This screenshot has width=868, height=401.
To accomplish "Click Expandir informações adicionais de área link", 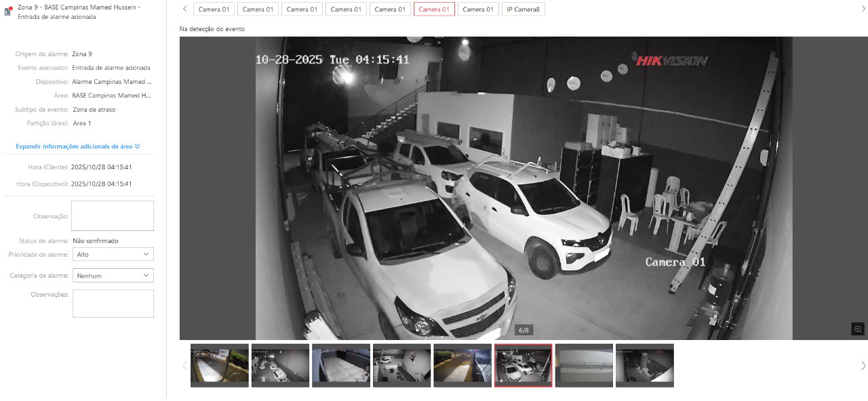I will [x=74, y=146].
